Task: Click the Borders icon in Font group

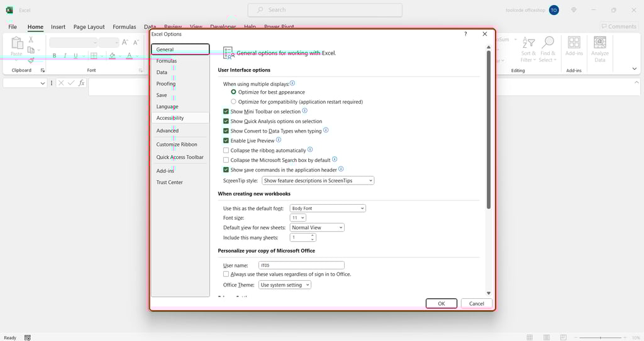Action: 94,55
